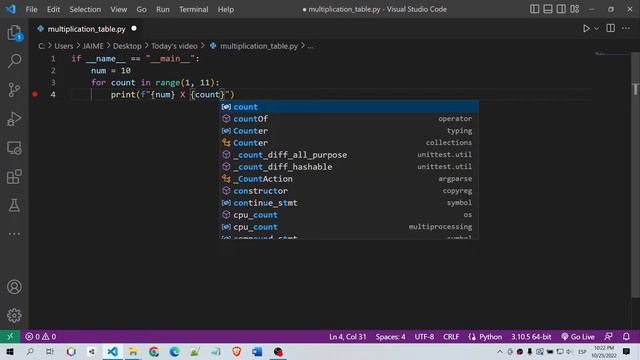Viewport: 640px width, 360px height.
Task: Open the Explorer view in activity bar
Action: click(14, 33)
